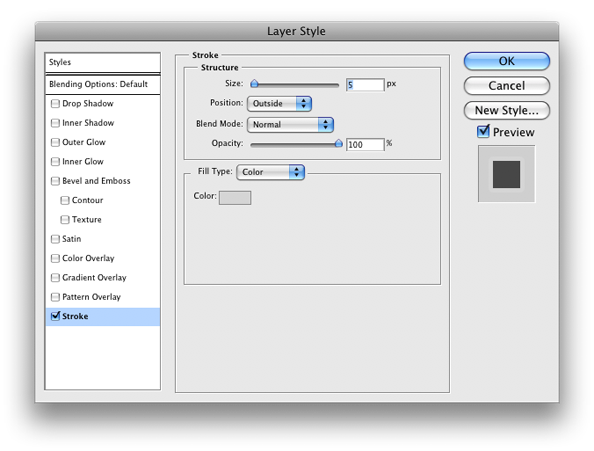This screenshot has width=594, height=451.
Task: Open the Color Overlay settings label
Action: (x=88, y=258)
